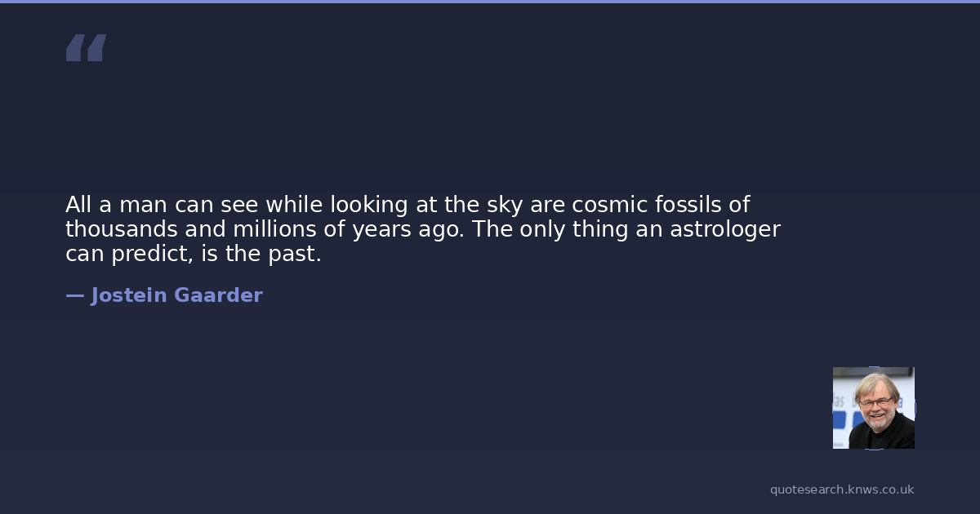Click the word "thing" in the quote
980x514 pixels.
pos(600,229)
